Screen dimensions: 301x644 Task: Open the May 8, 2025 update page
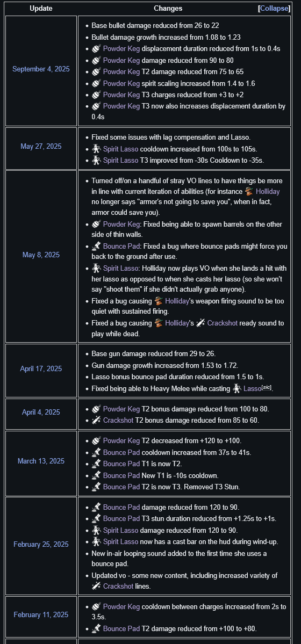(x=41, y=255)
